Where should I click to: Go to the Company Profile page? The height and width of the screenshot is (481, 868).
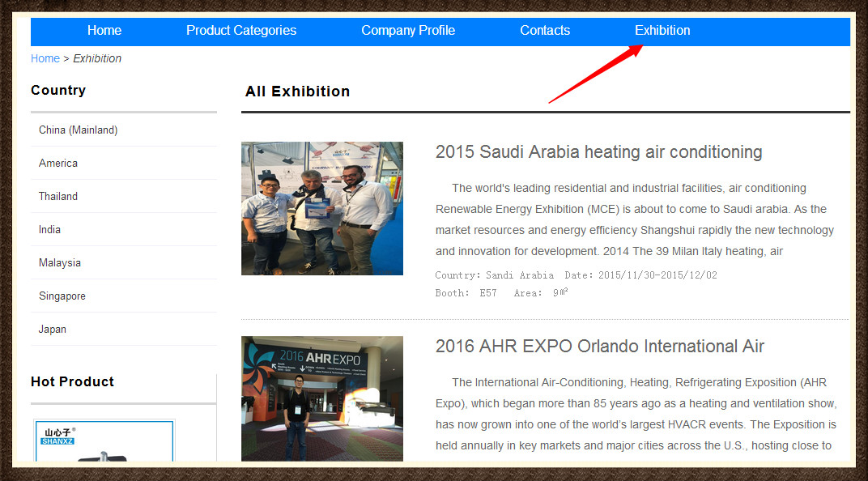408,31
